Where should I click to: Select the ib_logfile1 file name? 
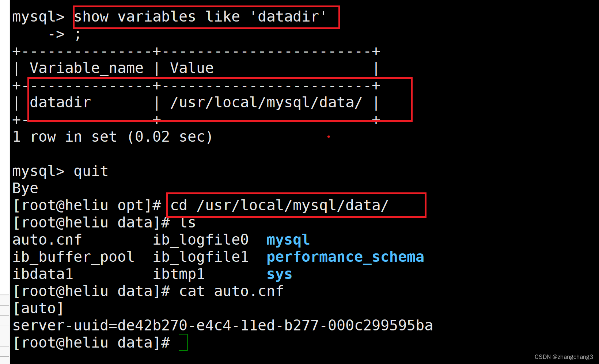201,257
